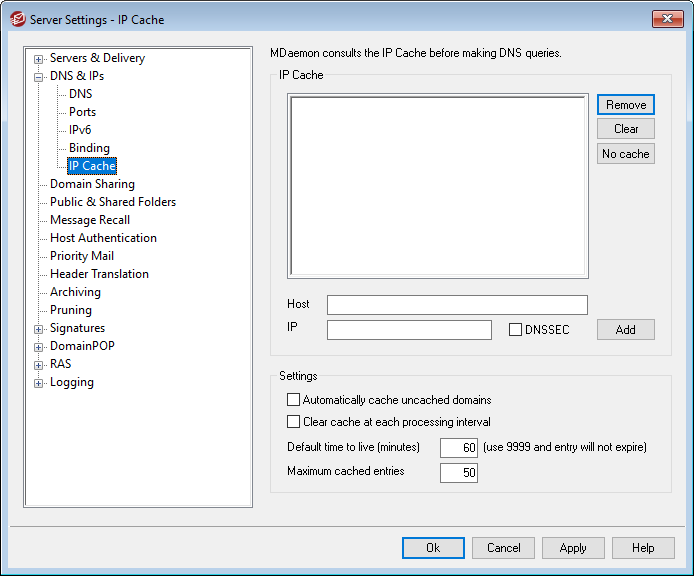This screenshot has height=576, width=694.
Task: Click the Host input field
Action: point(457,305)
